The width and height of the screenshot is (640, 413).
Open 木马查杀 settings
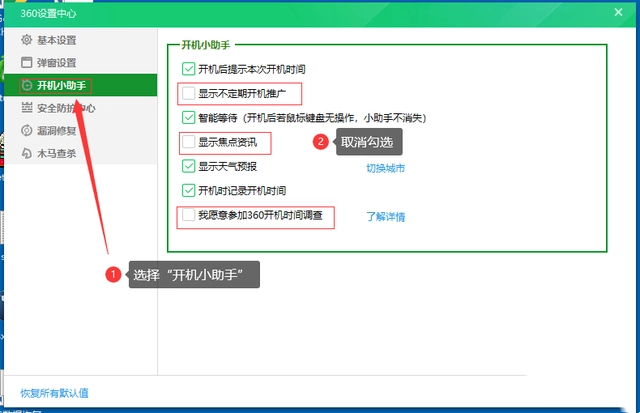point(80,153)
